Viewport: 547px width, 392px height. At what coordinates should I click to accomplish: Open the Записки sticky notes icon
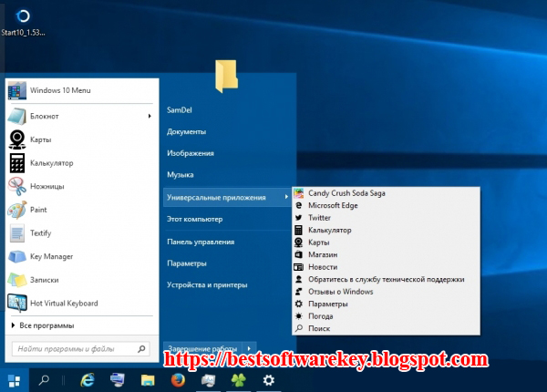[17, 280]
